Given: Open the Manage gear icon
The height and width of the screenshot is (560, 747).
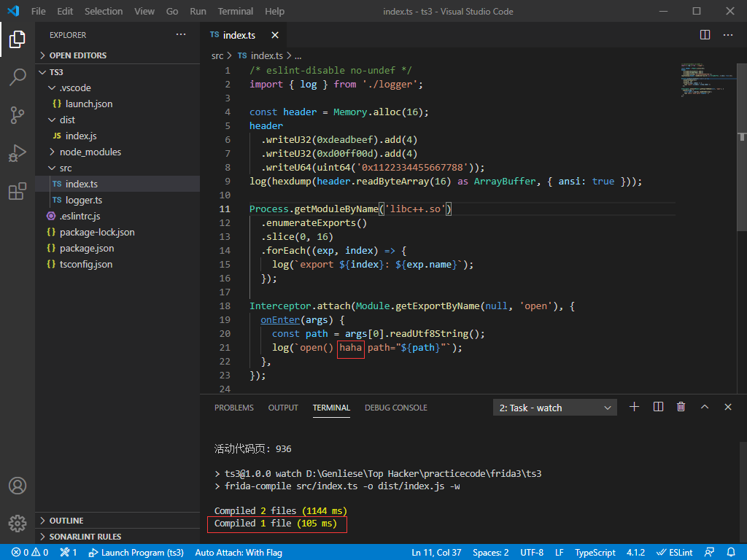Looking at the screenshot, I should tap(18, 524).
